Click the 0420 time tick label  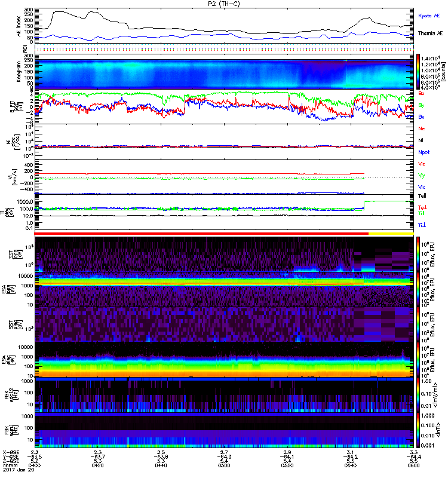pyautogui.click(x=97, y=465)
